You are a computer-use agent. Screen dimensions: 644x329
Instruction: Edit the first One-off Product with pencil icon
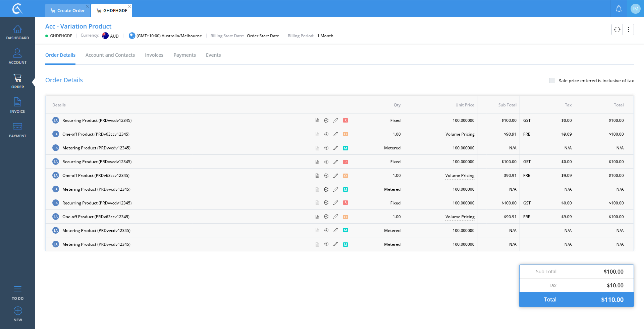click(335, 134)
